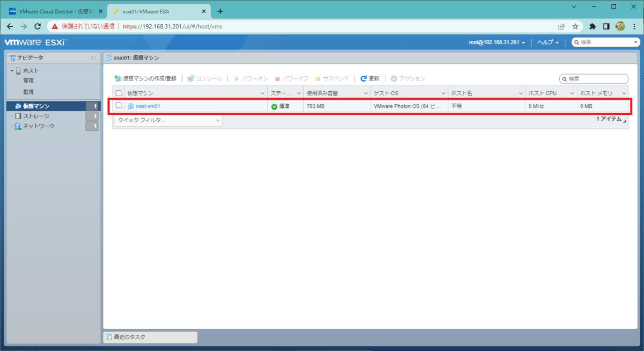Expand the ストレージ tree node
Image resolution: width=644 pixels, height=351 pixels.
tap(11, 116)
